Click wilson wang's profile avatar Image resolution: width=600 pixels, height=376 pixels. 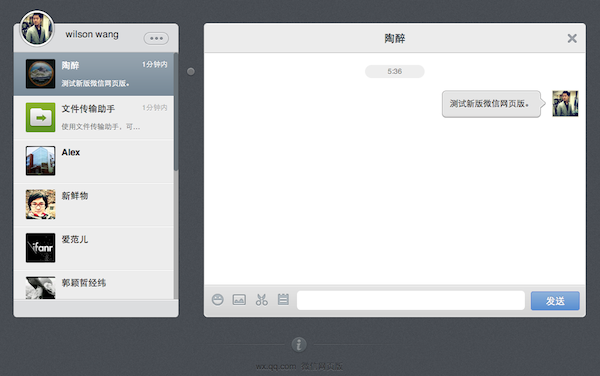37,28
